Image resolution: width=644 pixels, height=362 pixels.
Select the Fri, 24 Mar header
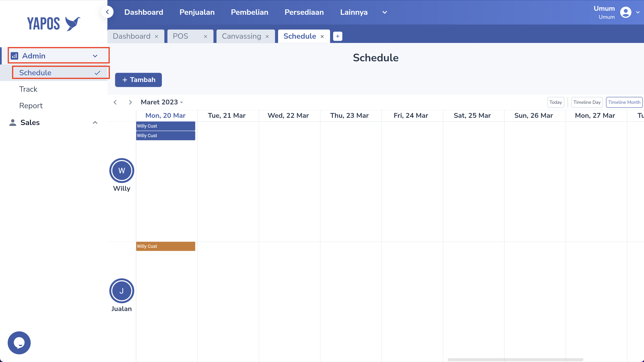[x=411, y=115]
